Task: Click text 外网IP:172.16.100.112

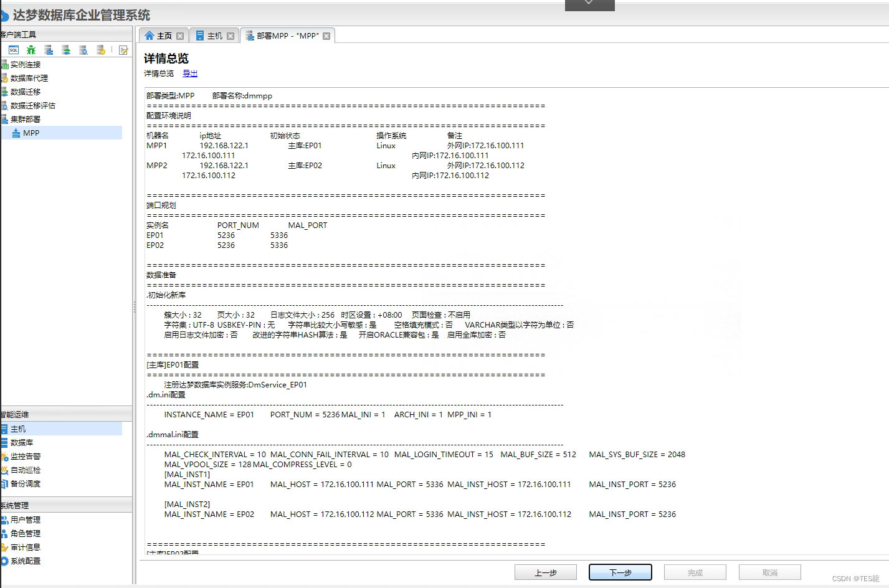Action: point(486,166)
